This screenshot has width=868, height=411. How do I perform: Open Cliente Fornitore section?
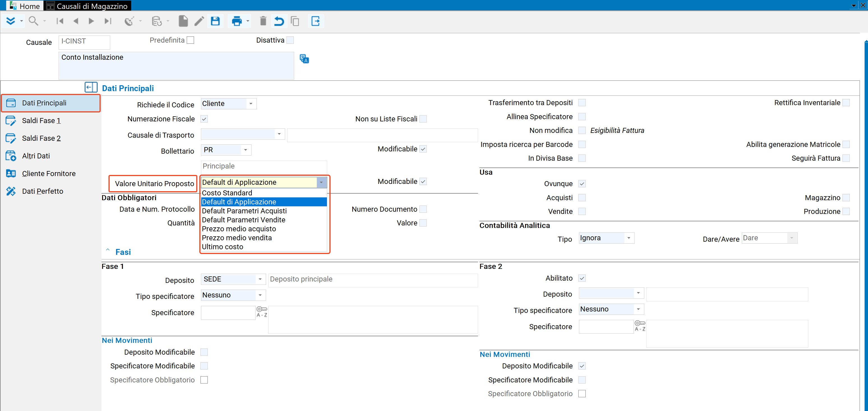tap(51, 174)
